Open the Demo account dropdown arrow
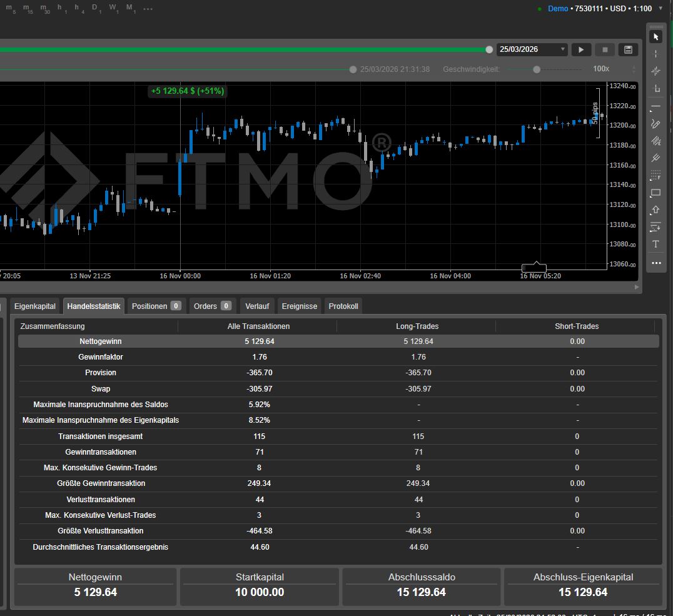The image size is (673, 616). [x=661, y=9]
